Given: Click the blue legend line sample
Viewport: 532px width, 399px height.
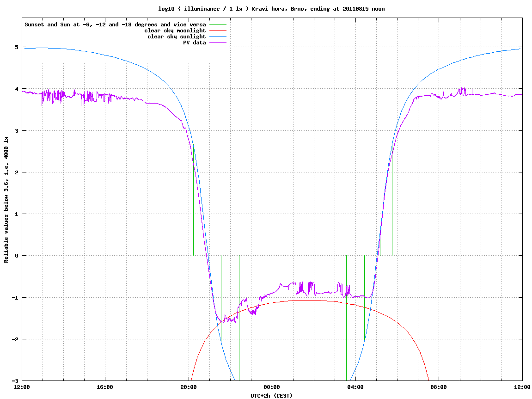Looking at the screenshot, I should point(218,37).
